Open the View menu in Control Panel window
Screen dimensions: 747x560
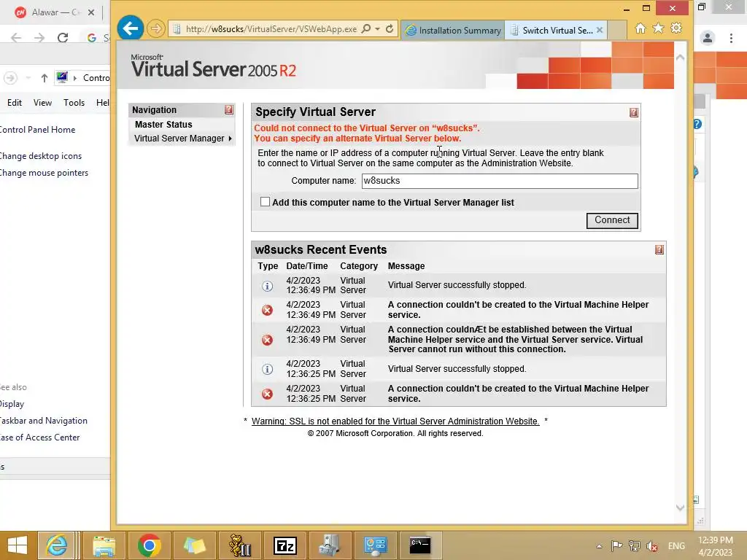[x=42, y=102]
